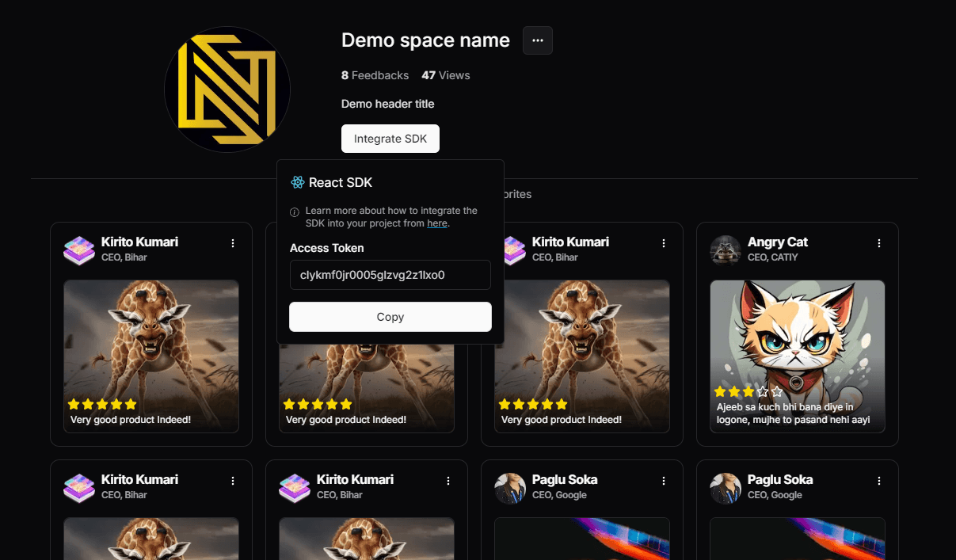Click the "CEO, CATIY" subtitle
956x560 pixels.
tap(773, 257)
